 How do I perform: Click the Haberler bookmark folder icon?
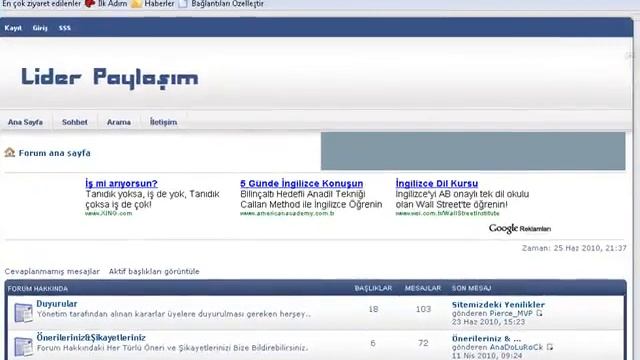point(136,4)
